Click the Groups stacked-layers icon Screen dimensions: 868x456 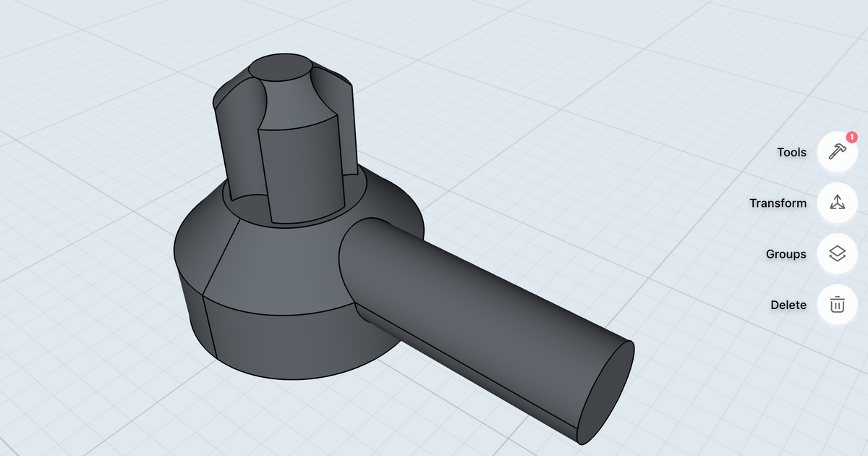837,254
